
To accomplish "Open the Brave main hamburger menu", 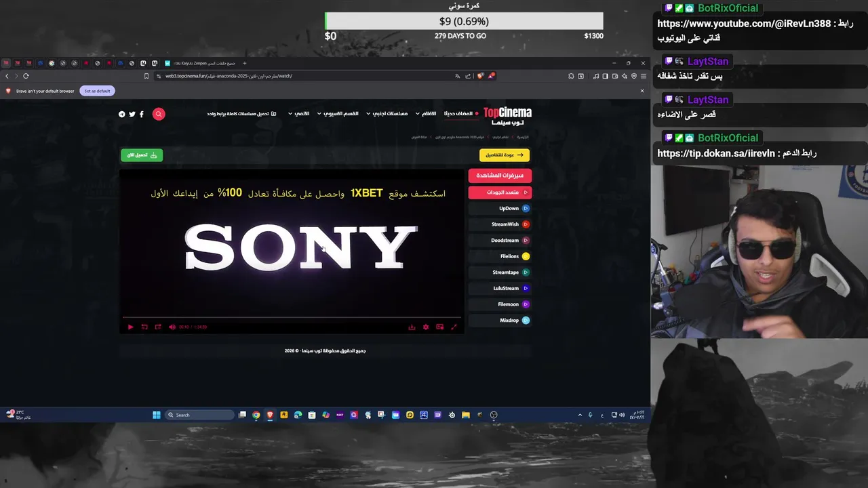I will 644,76.
